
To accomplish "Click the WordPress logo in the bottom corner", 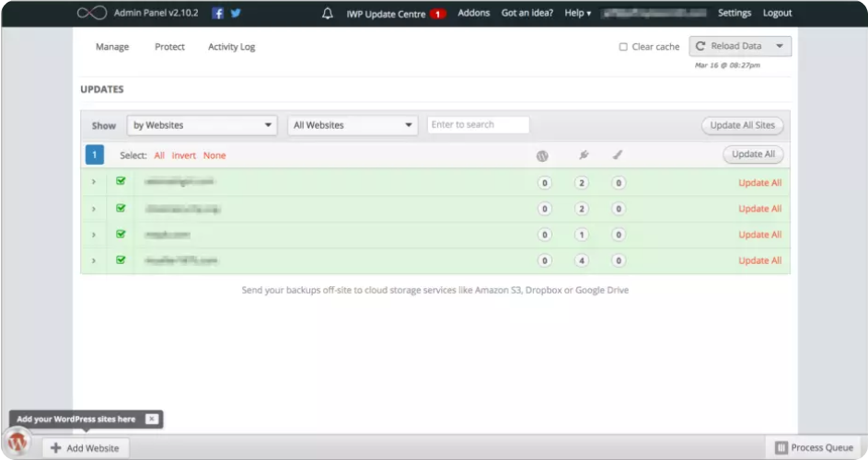I will coord(17,443).
